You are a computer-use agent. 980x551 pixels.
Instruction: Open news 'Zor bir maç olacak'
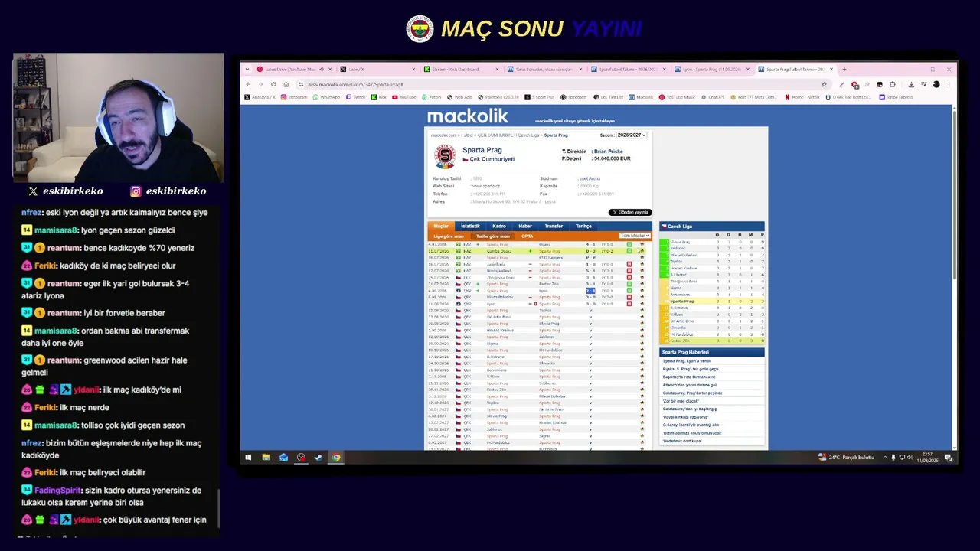click(681, 401)
